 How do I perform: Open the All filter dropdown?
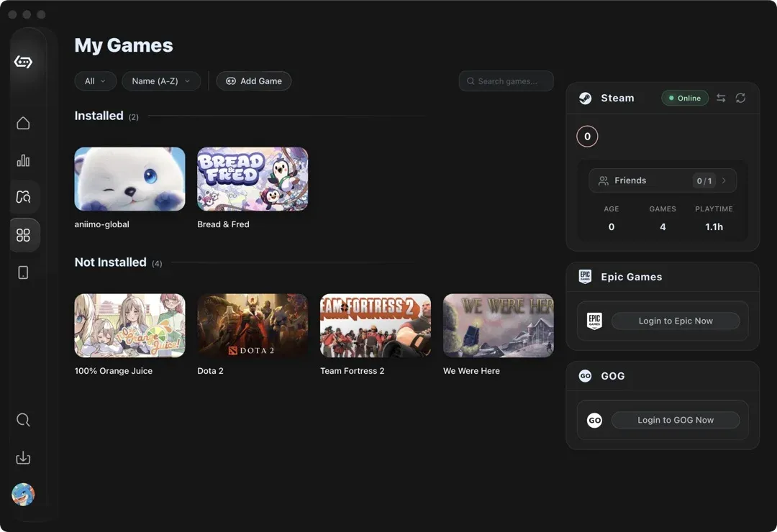[95, 81]
